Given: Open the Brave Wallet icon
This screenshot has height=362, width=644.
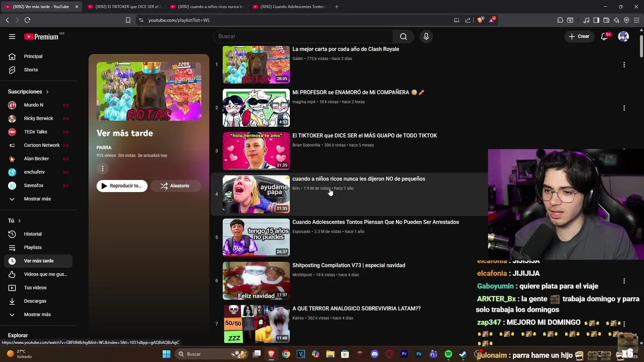Looking at the screenshot, I should click(606, 20).
